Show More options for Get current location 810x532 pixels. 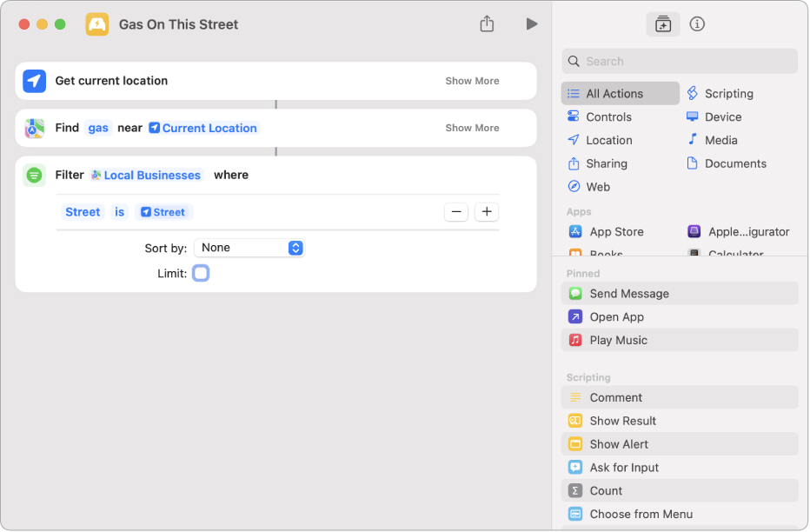click(x=472, y=81)
